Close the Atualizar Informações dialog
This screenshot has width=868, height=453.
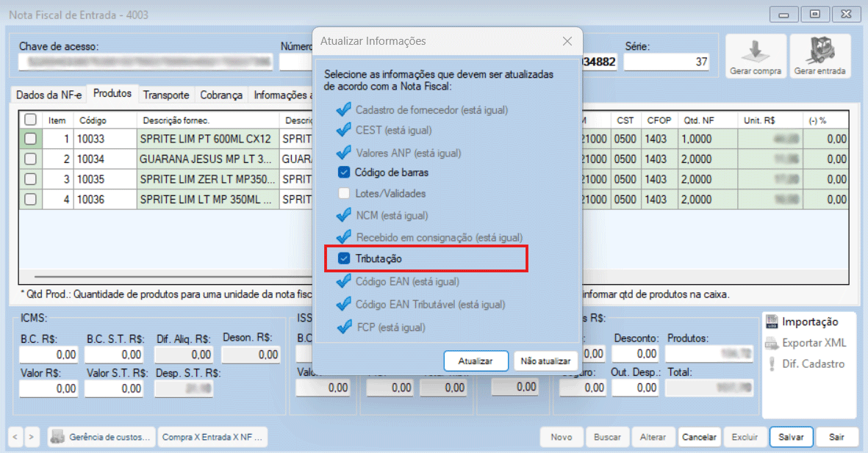[567, 42]
